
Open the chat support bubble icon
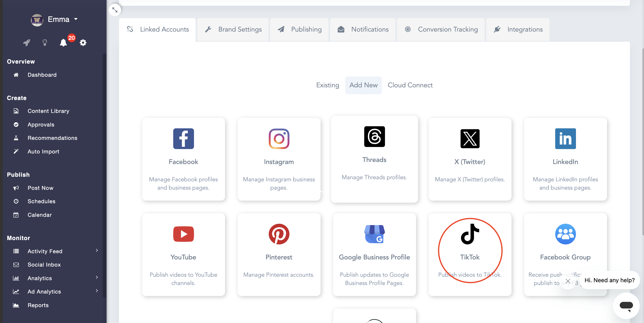tap(626, 305)
